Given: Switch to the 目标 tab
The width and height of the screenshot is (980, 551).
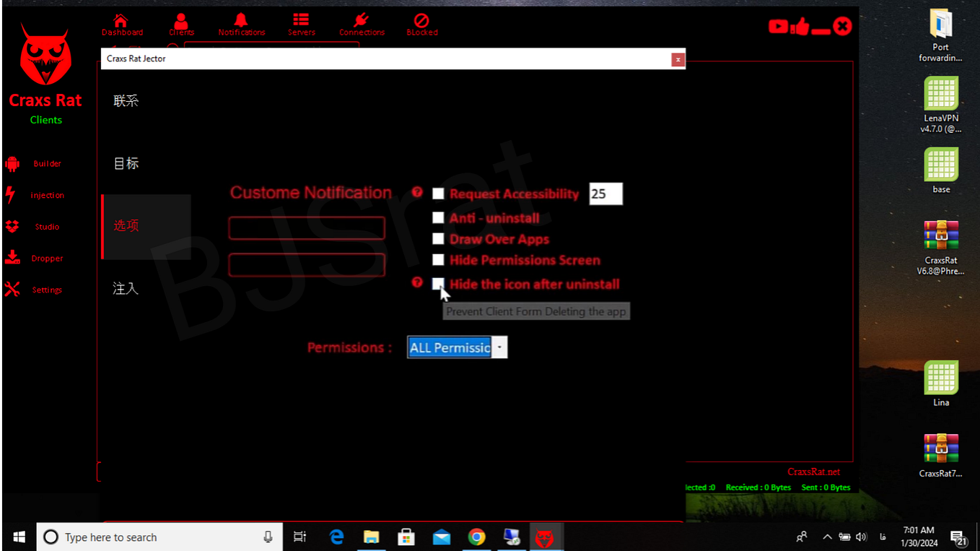Looking at the screenshot, I should pos(126,163).
